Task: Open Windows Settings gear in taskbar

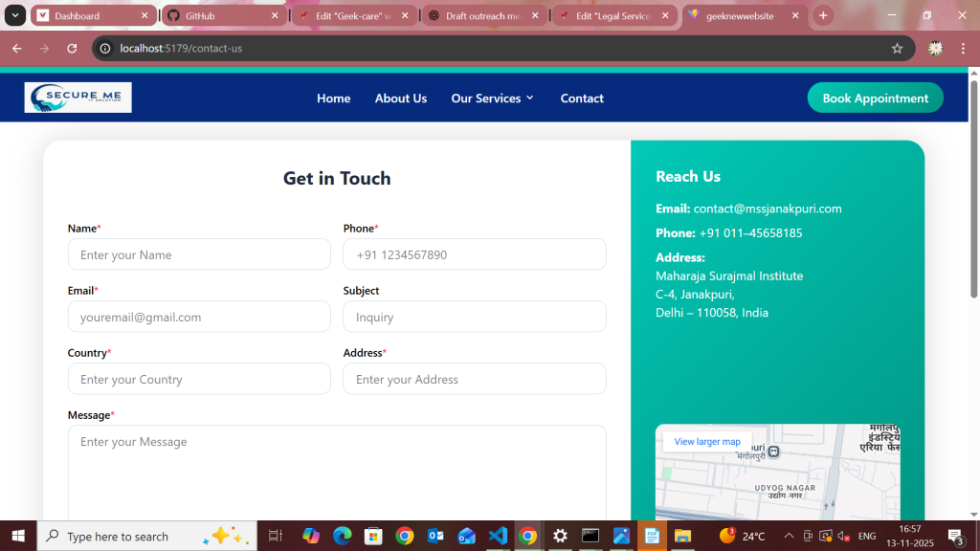Action: tap(560, 536)
